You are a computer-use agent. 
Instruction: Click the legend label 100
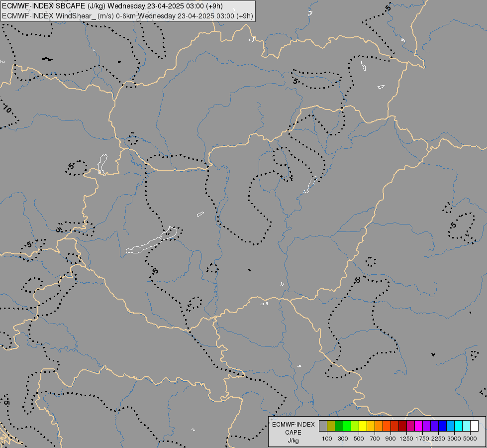327,439
